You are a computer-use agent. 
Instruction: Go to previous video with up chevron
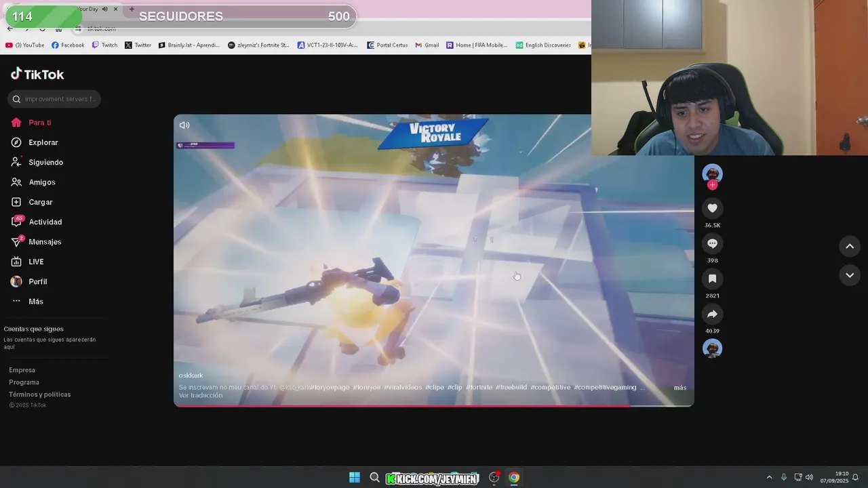pyautogui.click(x=850, y=247)
